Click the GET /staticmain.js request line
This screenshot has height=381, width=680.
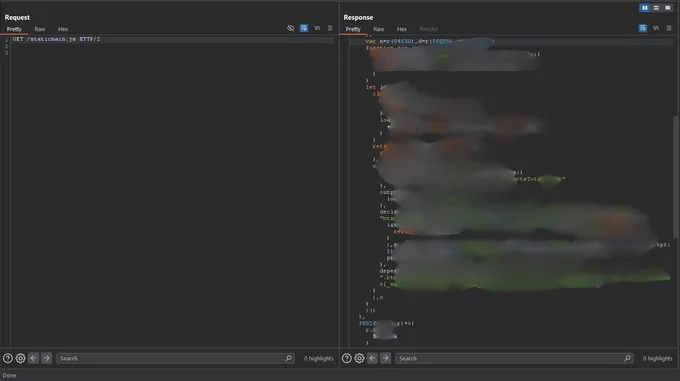click(56, 39)
